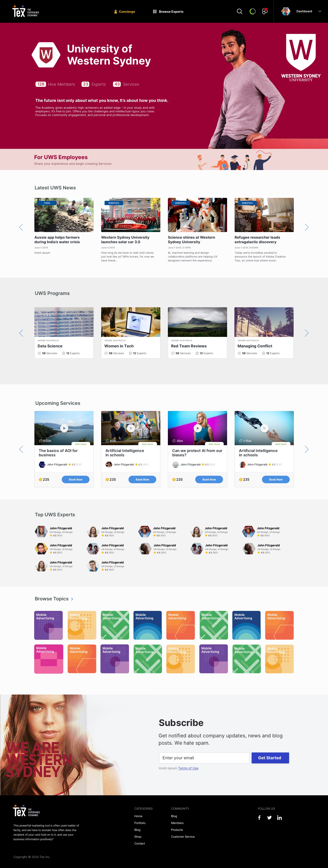This screenshot has height=868, width=328.
Task: Go to Home in footer Categories
Action: pos(138,816)
